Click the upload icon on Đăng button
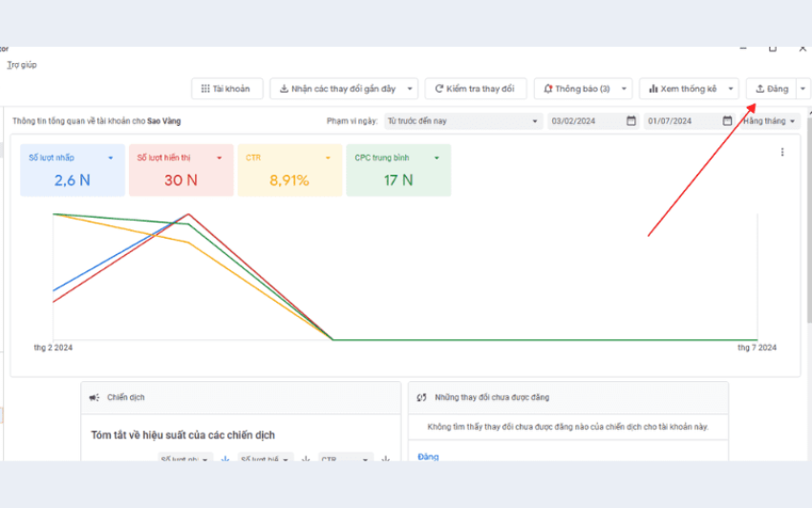Viewport: 812px width, 508px height. pyautogui.click(x=759, y=89)
